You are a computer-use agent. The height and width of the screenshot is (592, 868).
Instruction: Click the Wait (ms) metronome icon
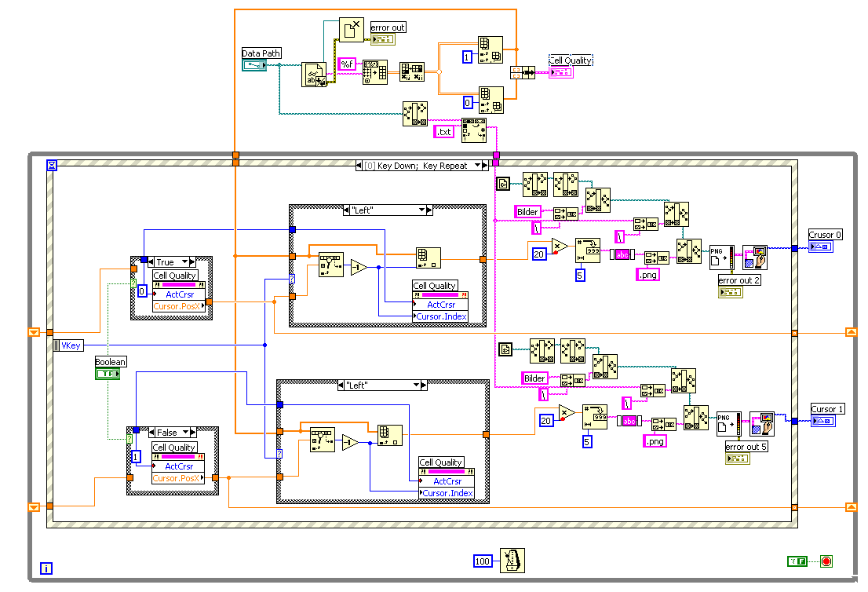tap(512, 561)
